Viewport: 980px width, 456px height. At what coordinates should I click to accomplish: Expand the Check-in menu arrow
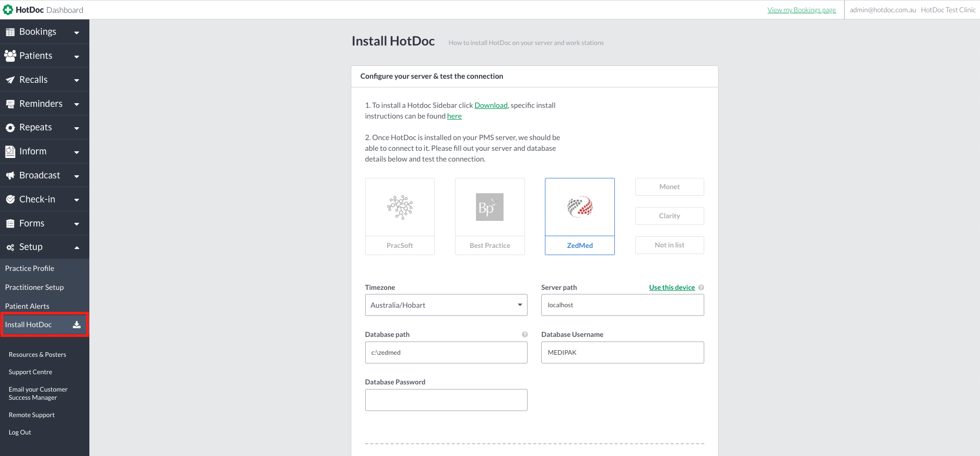point(77,200)
